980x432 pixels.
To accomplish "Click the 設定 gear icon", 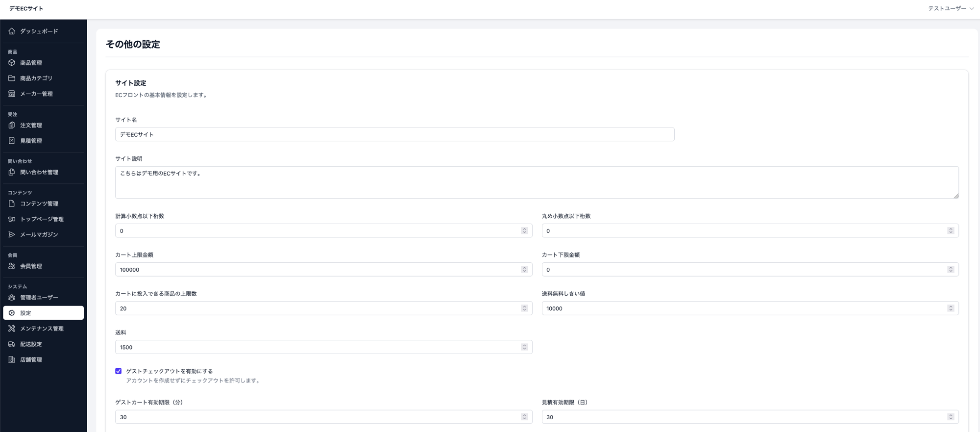I will coord(12,313).
